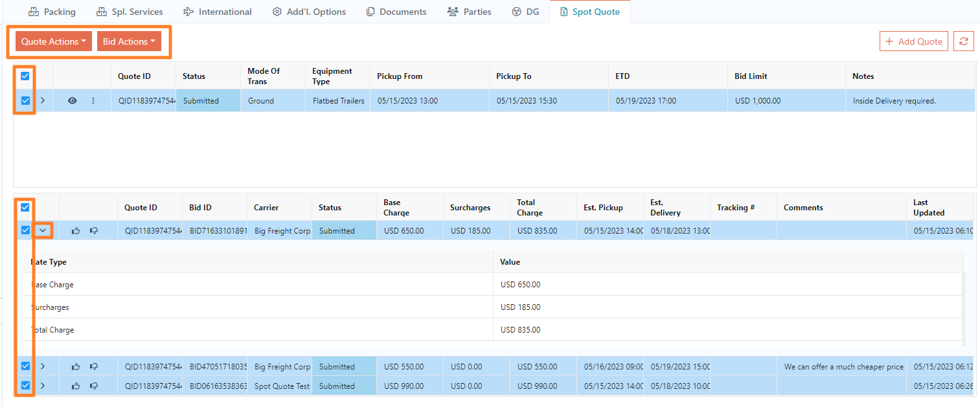Reject the USD 550.00 bid with thumbs down

point(94,367)
